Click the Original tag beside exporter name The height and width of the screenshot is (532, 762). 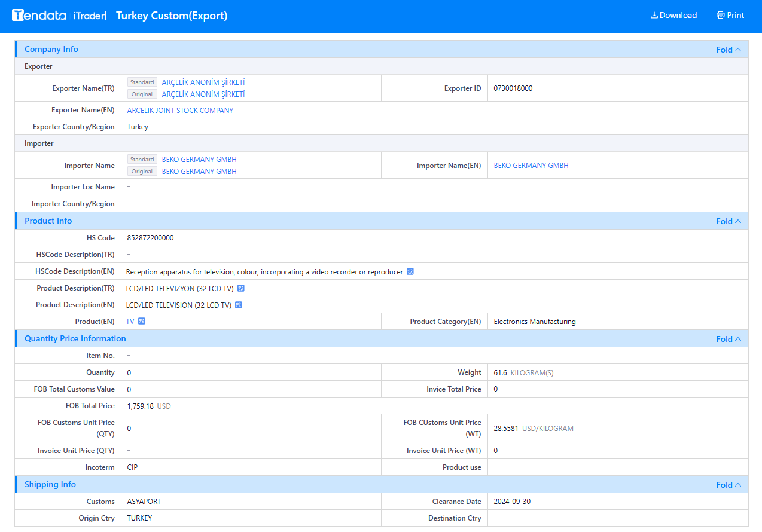click(x=142, y=94)
